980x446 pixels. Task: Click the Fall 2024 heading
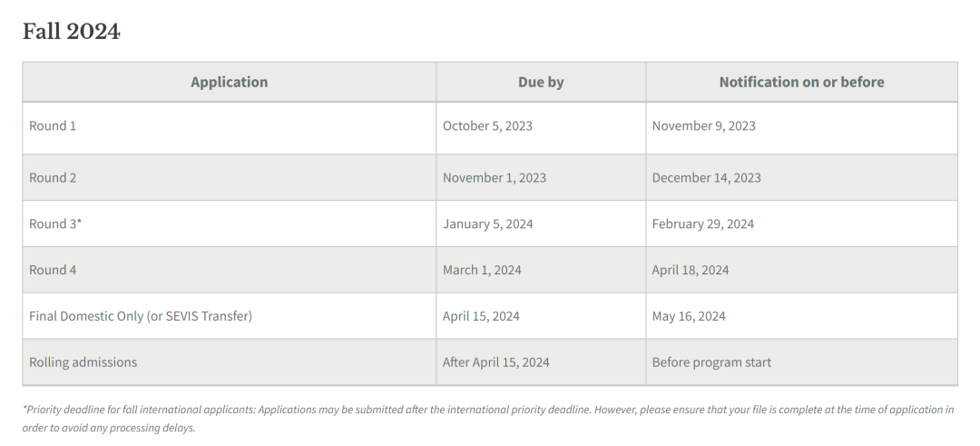[71, 31]
